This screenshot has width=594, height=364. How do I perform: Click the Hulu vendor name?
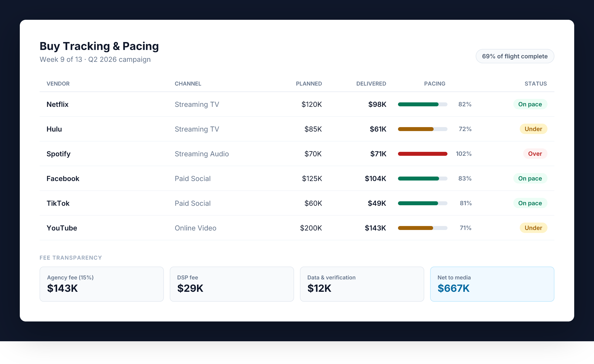coord(54,129)
